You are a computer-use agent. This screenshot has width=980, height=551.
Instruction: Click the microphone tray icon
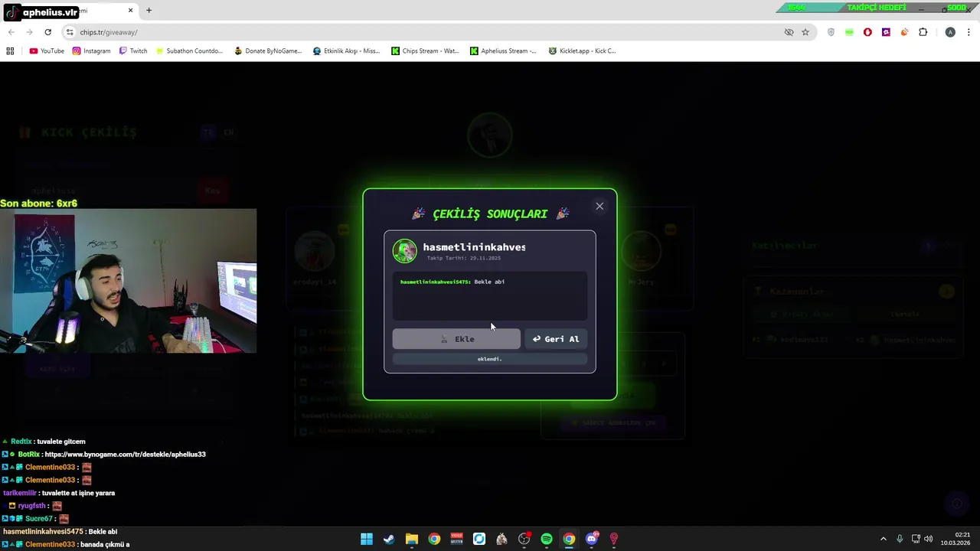[x=900, y=539]
